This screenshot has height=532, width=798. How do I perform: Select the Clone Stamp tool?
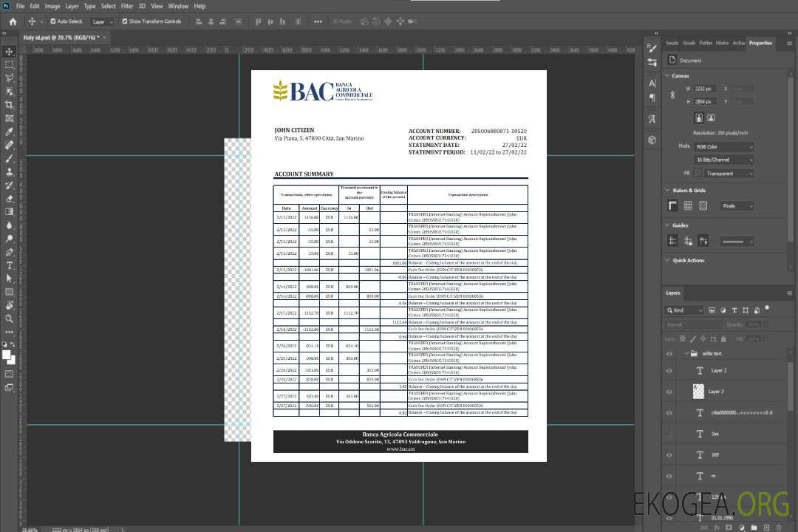point(9,171)
